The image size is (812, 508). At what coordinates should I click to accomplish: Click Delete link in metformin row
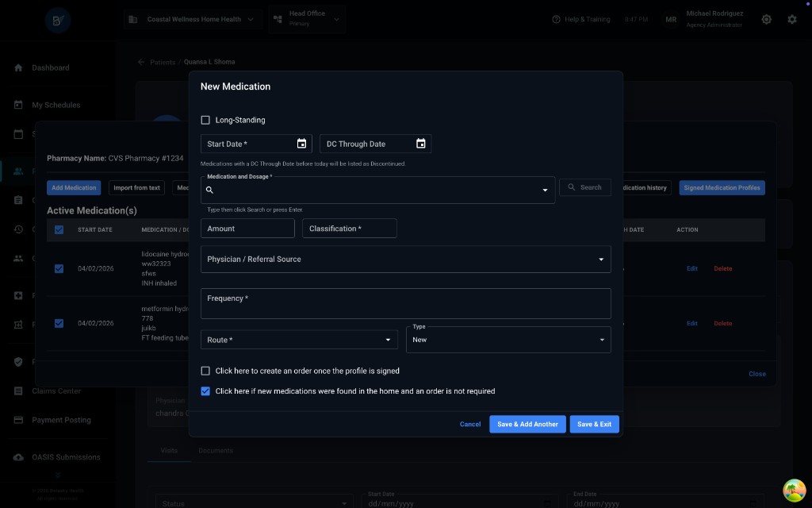[x=722, y=323]
